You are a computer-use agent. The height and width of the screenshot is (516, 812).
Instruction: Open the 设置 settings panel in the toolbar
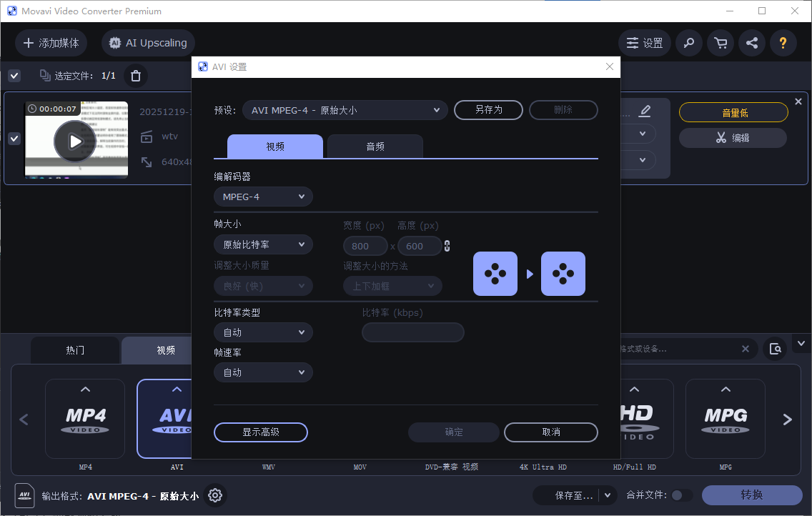tap(644, 43)
